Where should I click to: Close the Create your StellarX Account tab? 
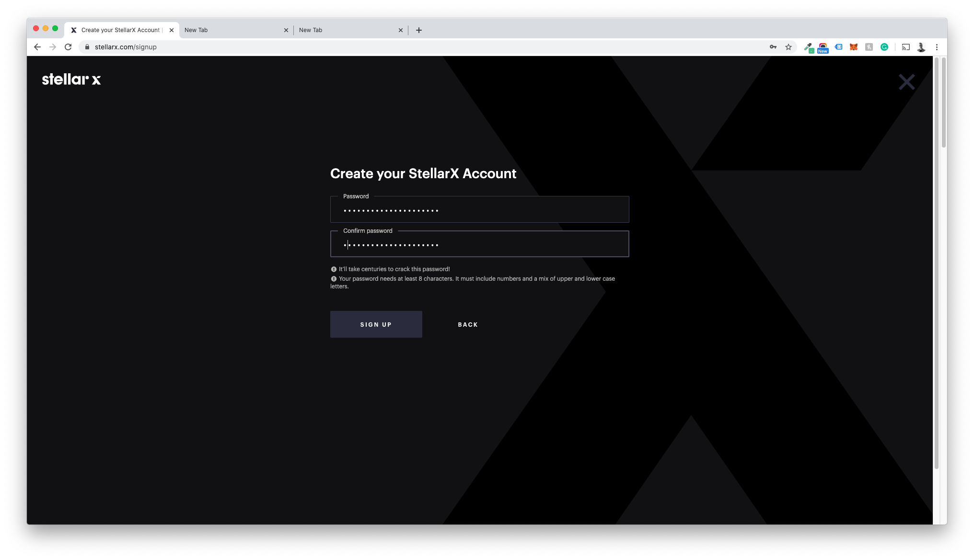[172, 30]
